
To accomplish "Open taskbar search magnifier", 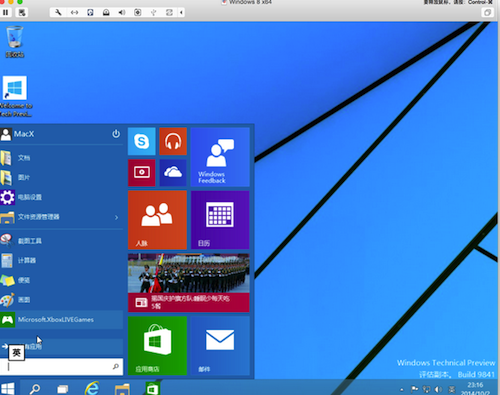I will tap(35, 388).
